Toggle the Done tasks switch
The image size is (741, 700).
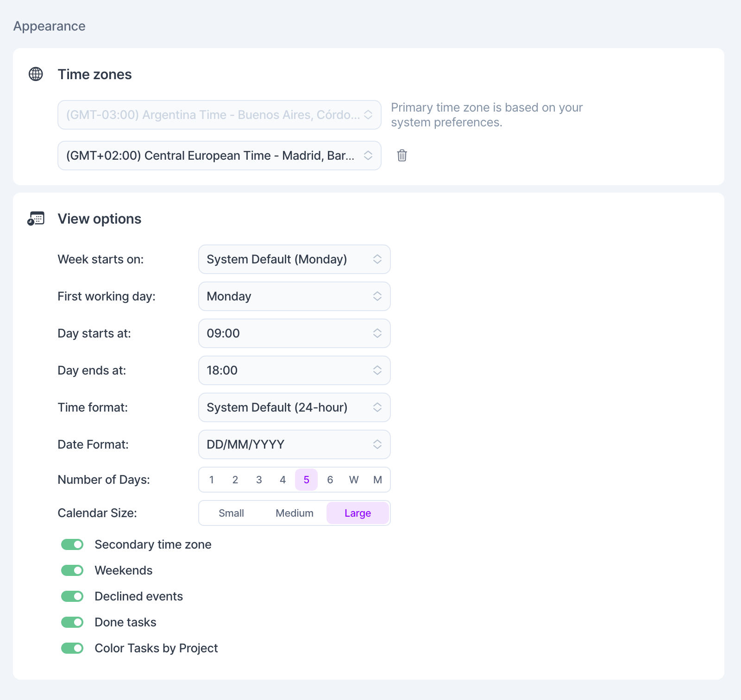tap(72, 622)
